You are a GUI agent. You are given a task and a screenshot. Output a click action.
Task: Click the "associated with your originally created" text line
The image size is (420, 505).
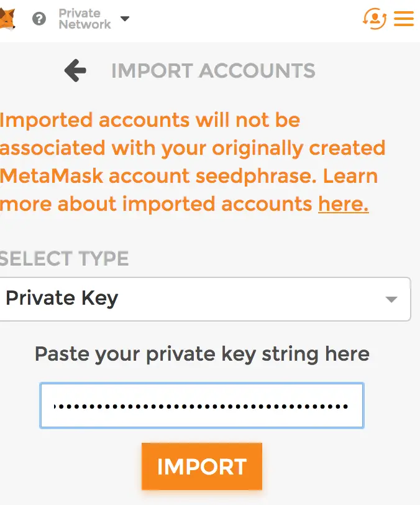pyautogui.click(x=193, y=148)
